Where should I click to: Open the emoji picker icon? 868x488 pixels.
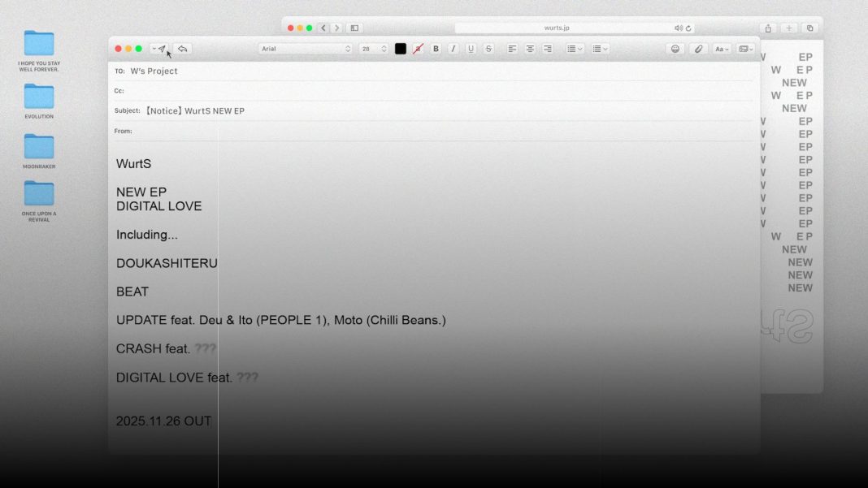point(675,49)
